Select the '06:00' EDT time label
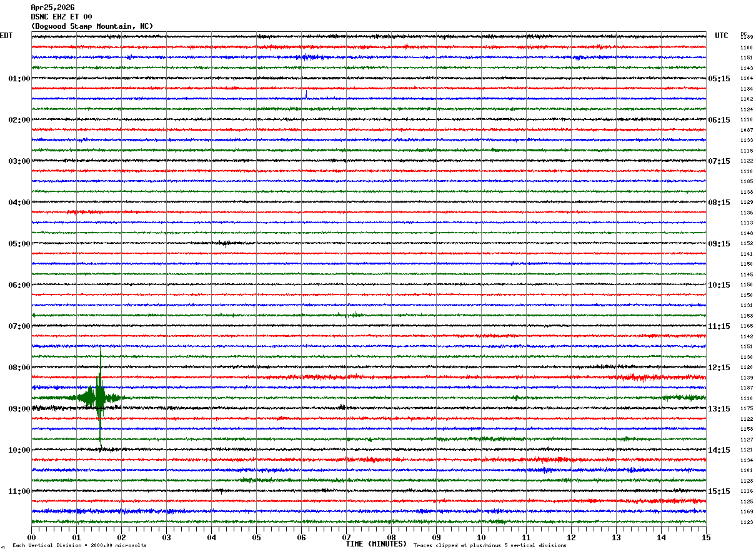 click(19, 285)
